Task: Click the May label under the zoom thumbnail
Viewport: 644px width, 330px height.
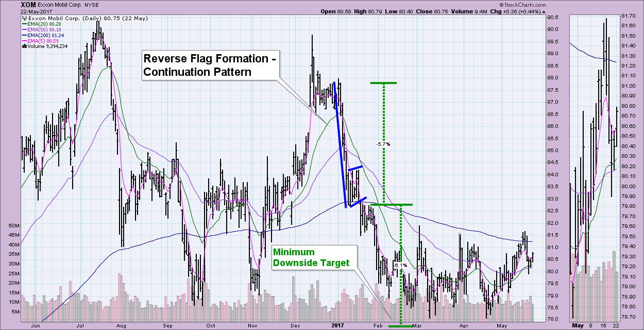Action: click(578, 325)
